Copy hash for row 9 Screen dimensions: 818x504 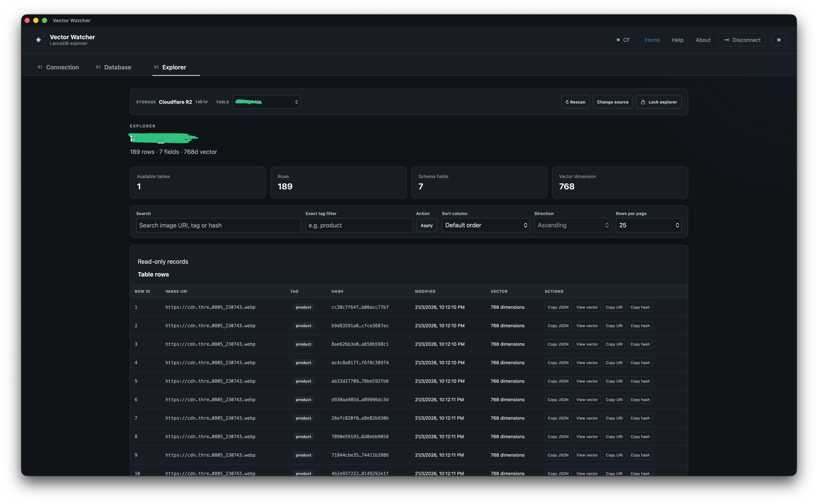pyautogui.click(x=640, y=455)
